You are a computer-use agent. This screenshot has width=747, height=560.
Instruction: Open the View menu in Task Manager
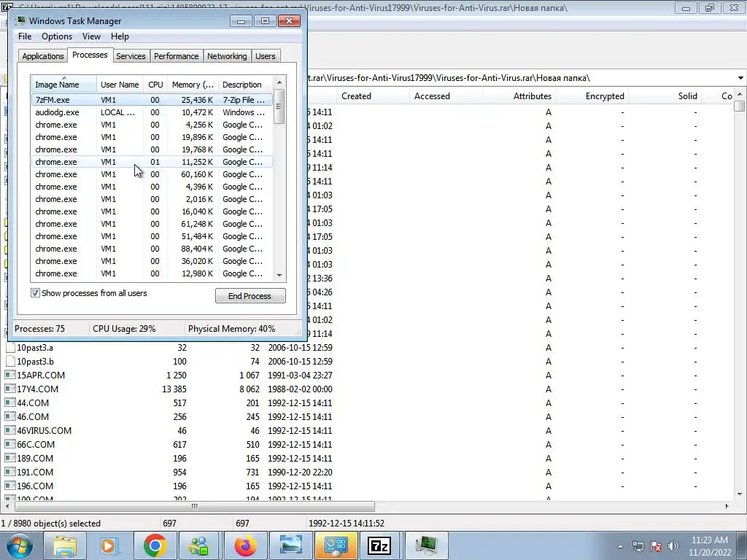(91, 36)
